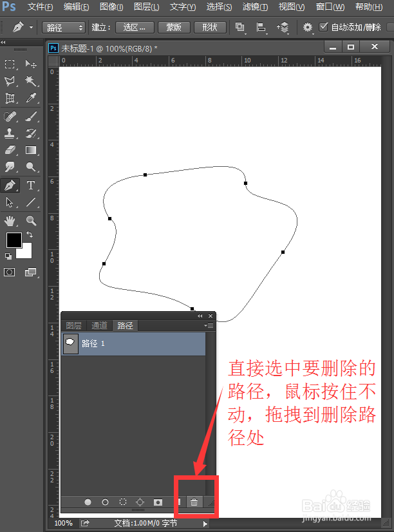
Task: Make work path from selection
Action: point(140,502)
